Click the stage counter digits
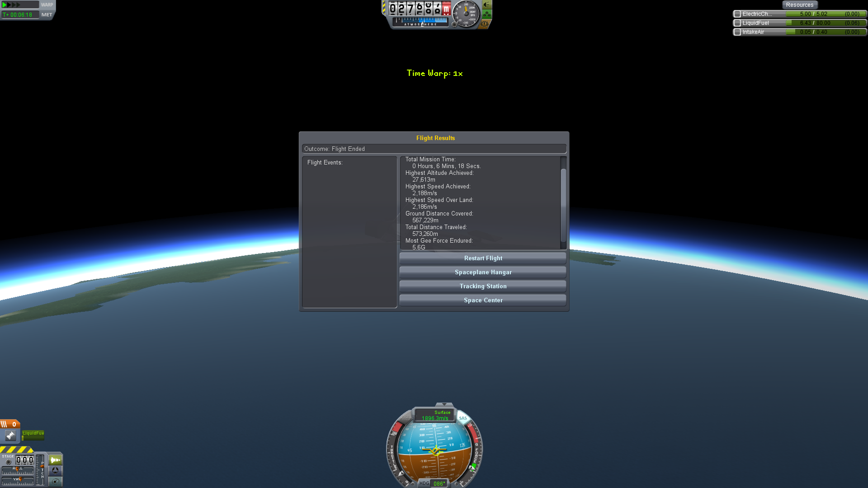This screenshot has height=488, width=868. [x=25, y=460]
